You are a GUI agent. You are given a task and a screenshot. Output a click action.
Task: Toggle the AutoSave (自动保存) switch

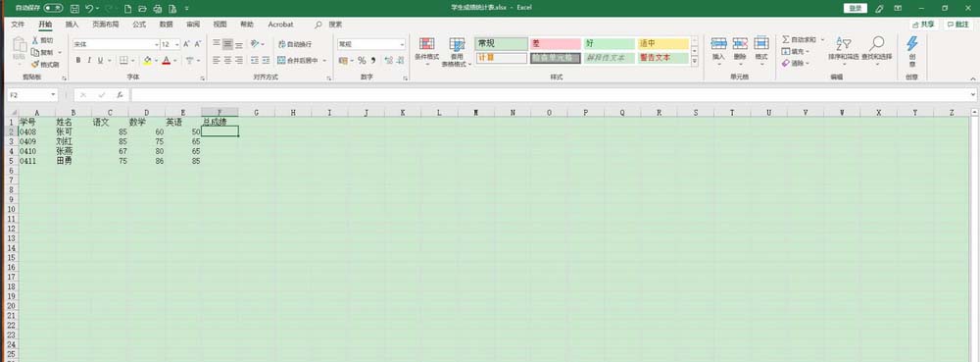(x=53, y=8)
